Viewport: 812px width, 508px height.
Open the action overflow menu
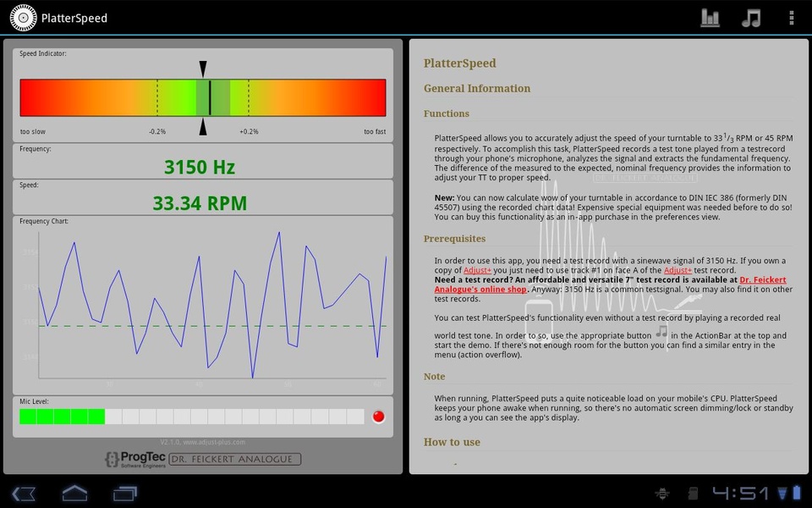click(x=792, y=18)
